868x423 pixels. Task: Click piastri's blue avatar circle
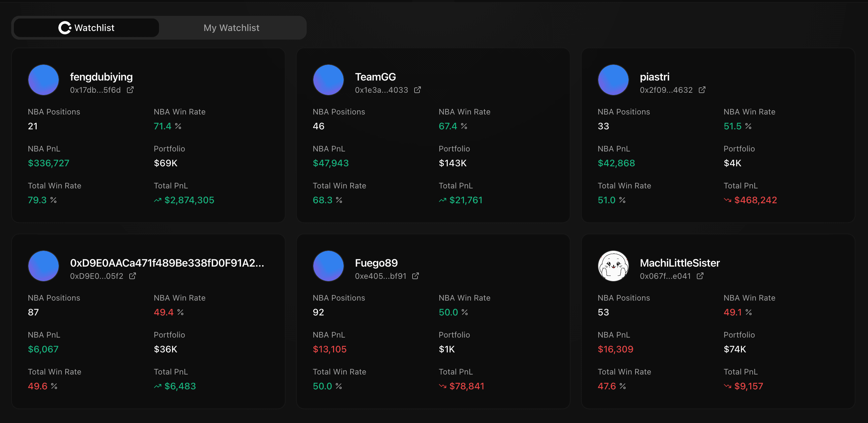613,80
